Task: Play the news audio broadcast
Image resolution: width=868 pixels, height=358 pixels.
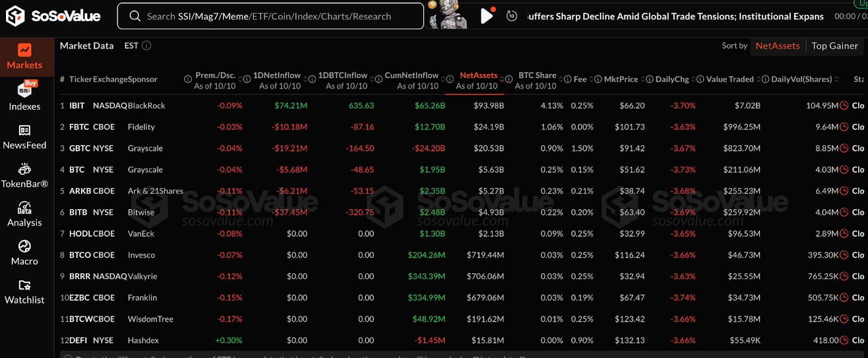Action: point(487,16)
